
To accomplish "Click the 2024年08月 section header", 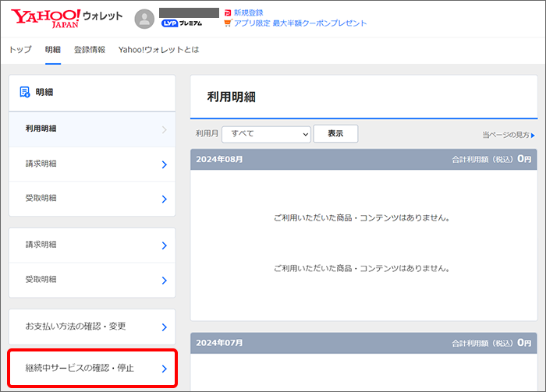I will (363, 159).
